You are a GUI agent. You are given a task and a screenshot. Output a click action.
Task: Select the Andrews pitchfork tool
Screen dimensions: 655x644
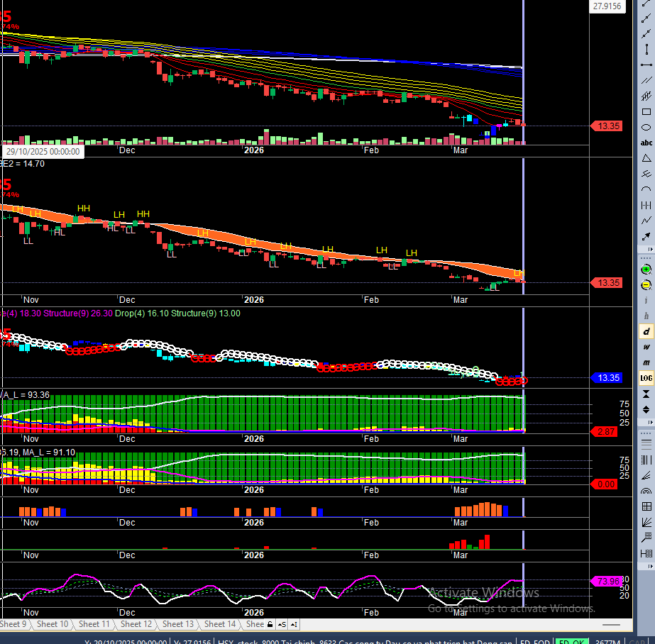pyautogui.click(x=646, y=174)
